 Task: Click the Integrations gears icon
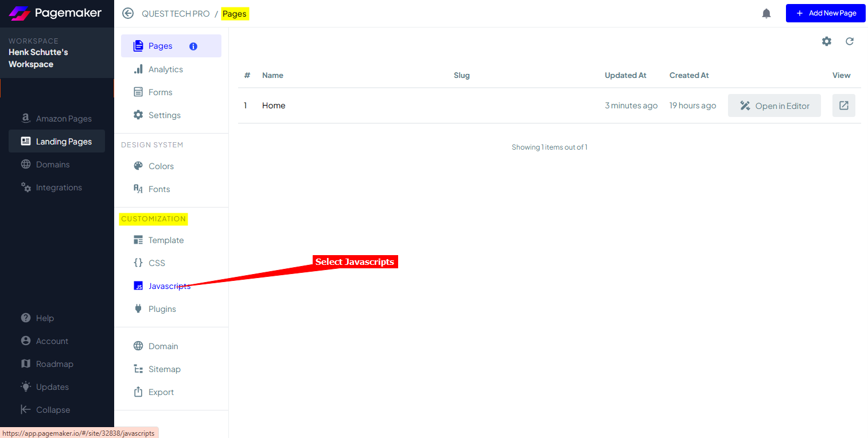(x=26, y=187)
